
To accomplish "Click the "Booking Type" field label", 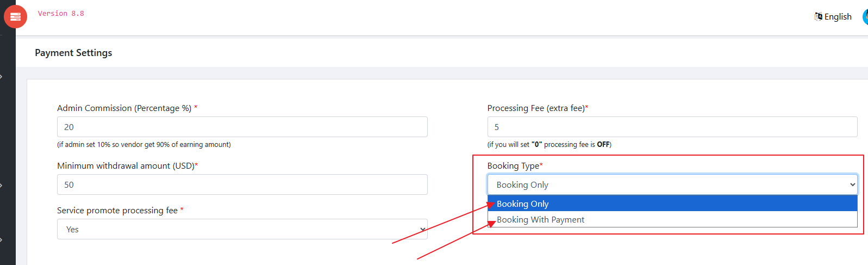I will (x=513, y=166).
